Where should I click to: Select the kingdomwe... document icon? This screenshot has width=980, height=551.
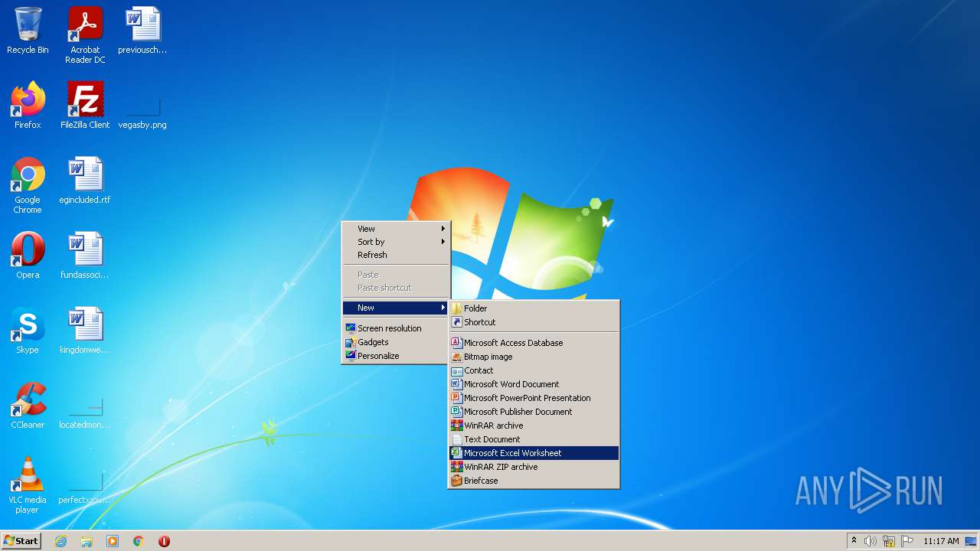click(x=85, y=331)
